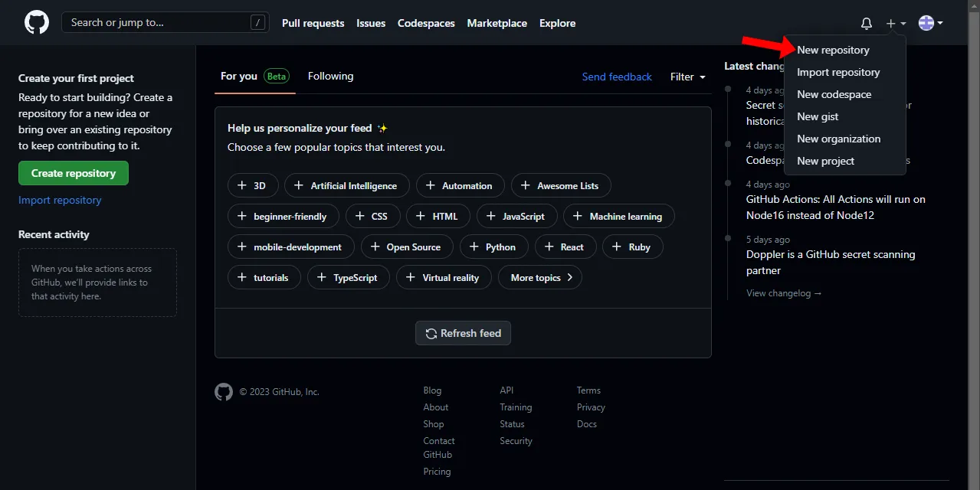The height and width of the screenshot is (490, 980).
Task: Open GitHub Actions Node16 changelog entry
Action: point(836,207)
